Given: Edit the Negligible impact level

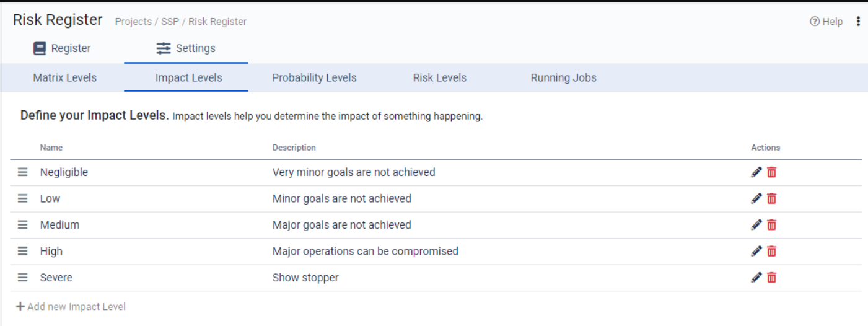Looking at the screenshot, I should tap(756, 172).
